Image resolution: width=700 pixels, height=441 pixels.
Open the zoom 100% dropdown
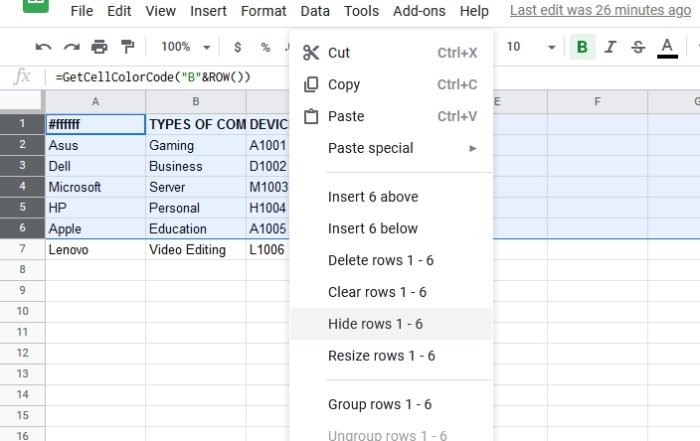[x=185, y=47]
